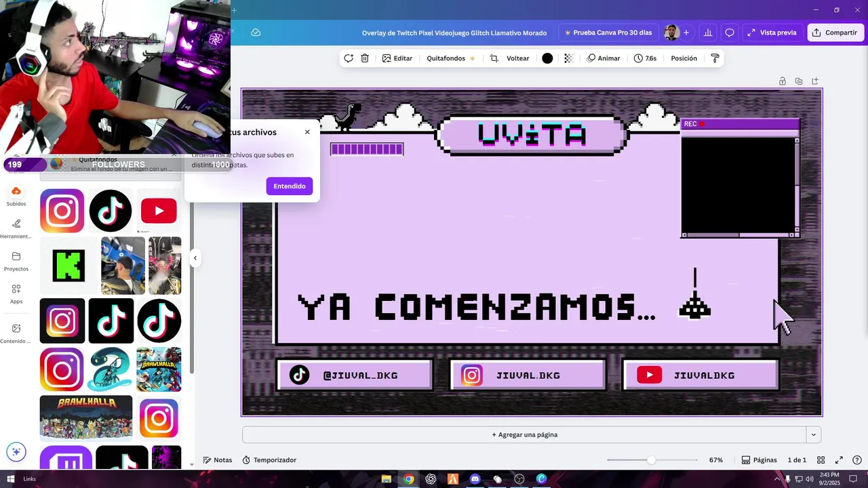Add collaborator with the plus icon
868x488 pixels.
tap(686, 33)
